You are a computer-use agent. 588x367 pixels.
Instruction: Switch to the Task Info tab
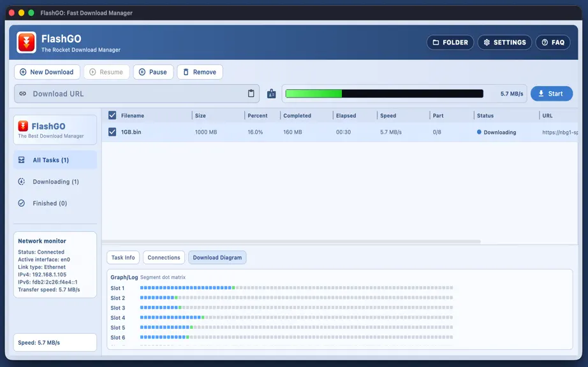pyautogui.click(x=123, y=257)
